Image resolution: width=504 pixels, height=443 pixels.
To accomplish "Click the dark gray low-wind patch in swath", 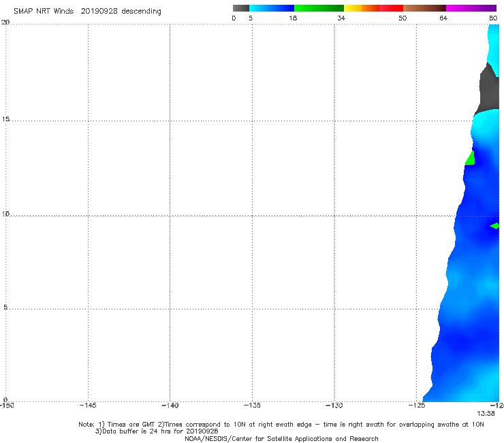I will click(x=488, y=89).
